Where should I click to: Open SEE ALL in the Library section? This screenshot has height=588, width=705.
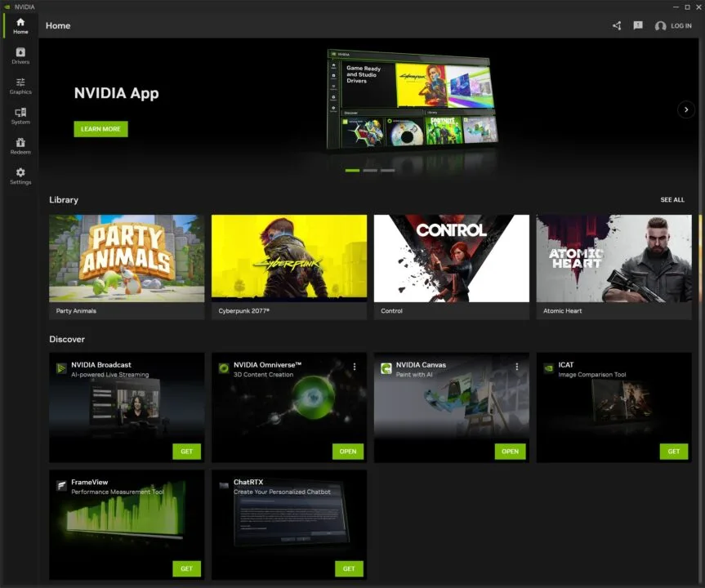click(672, 199)
